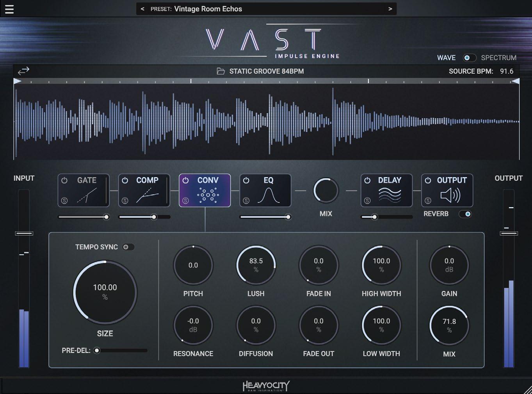The width and height of the screenshot is (532, 394).
Task: Click the STATIC GROOVE 84BPM sample name
Action: click(267, 71)
